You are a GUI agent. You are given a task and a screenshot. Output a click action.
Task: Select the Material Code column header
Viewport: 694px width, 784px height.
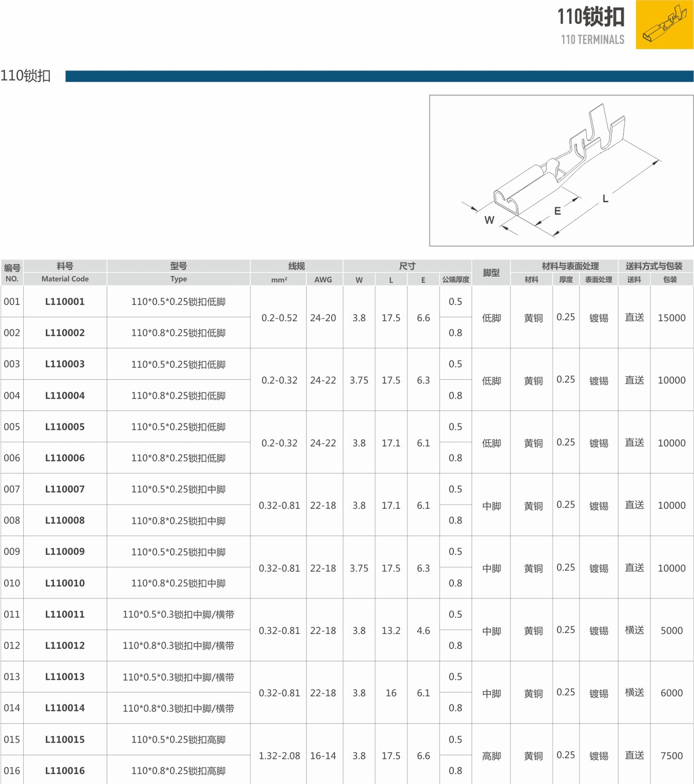click(x=65, y=279)
